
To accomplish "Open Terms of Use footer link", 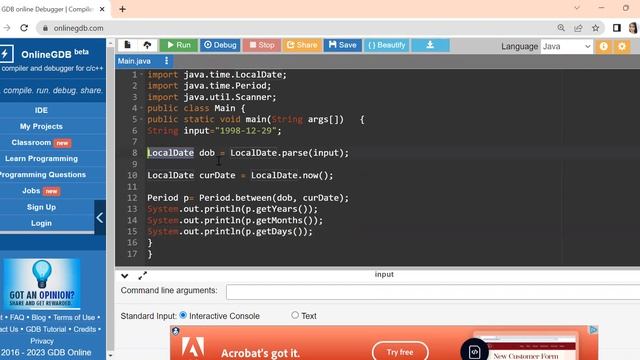I will (74, 317).
